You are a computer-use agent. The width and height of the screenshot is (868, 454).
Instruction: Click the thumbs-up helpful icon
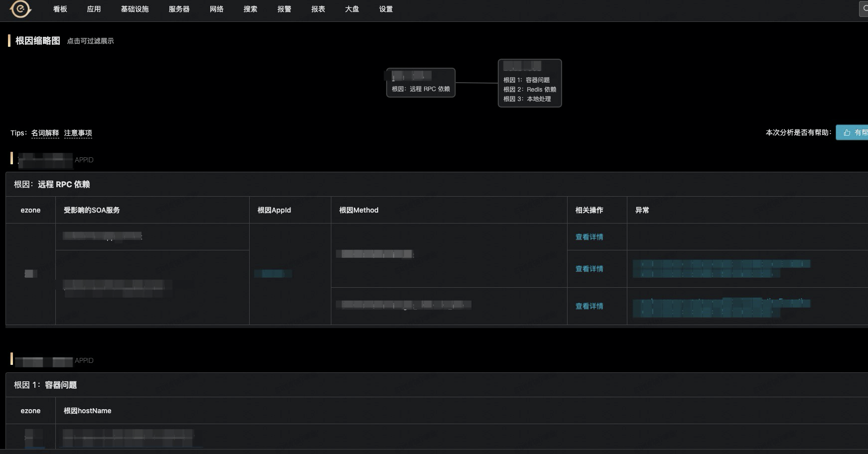click(x=847, y=132)
